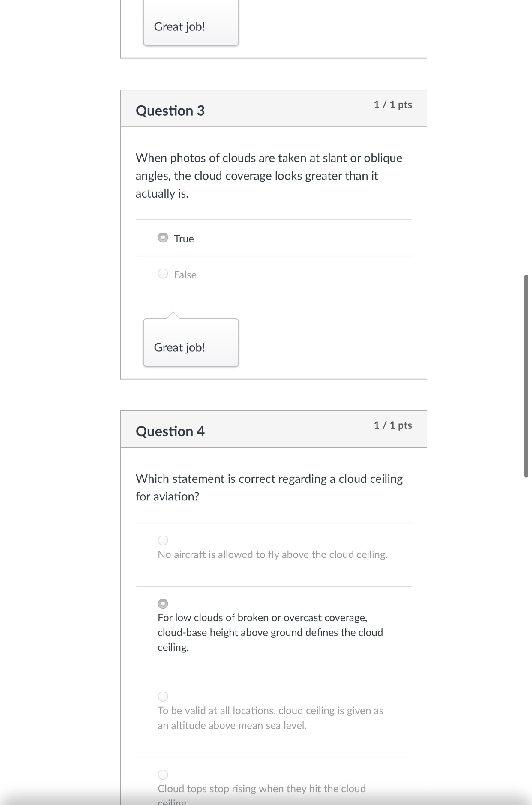Click 'No aircraft is allowed to fly' answer text
Screen dimensions: 532x805
(272, 554)
